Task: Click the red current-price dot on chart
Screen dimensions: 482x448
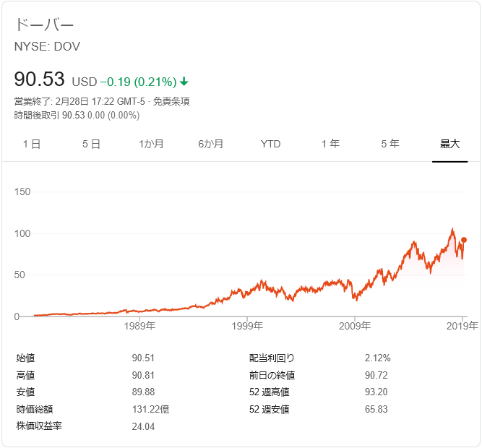Action: [x=464, y=240]
